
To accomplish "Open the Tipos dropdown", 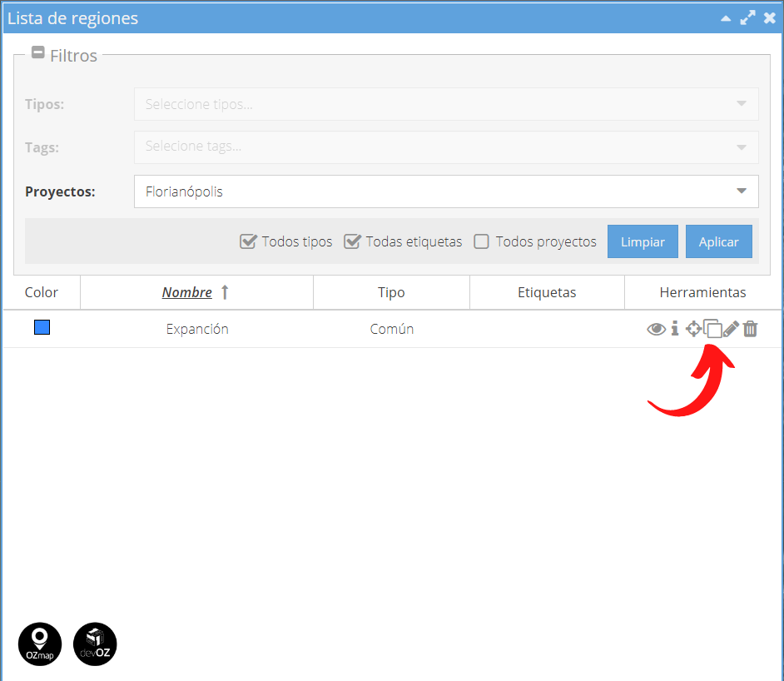I will (x=446, y=104).
